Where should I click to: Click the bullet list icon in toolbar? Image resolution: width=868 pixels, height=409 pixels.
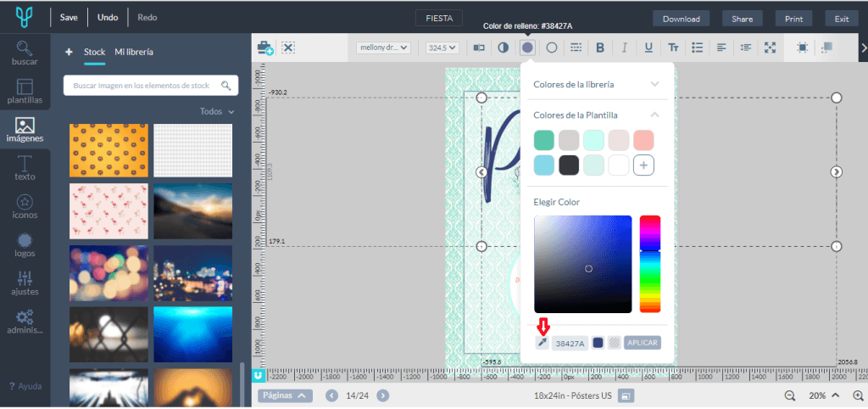(698, 48)
